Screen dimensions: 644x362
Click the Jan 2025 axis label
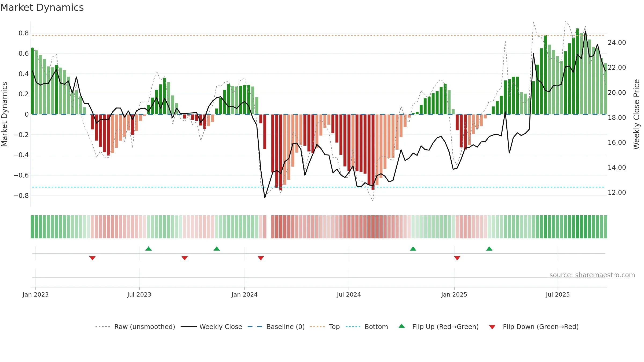[454, 294]
